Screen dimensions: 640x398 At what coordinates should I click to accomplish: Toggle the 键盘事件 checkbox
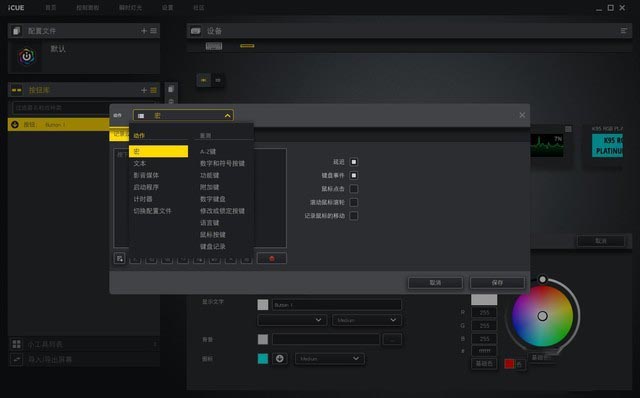[x=354, y=176]
